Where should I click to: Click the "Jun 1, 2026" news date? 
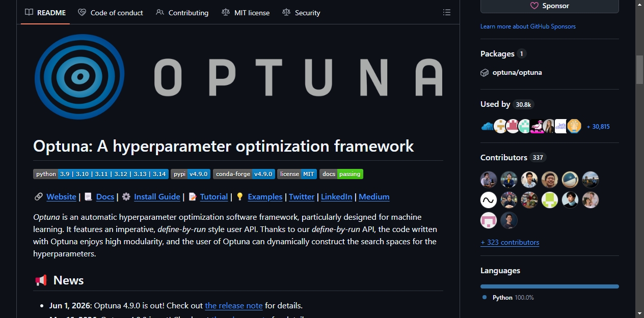pos(69,306)
